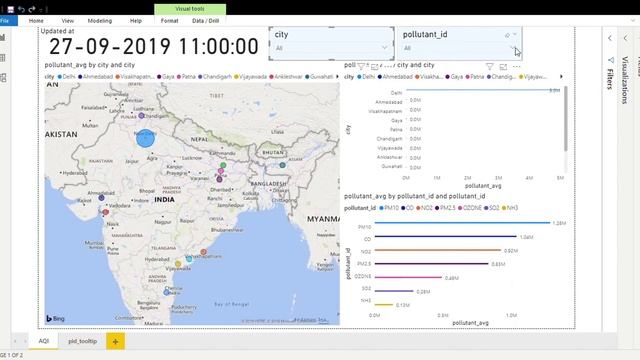The width and height of the screenshot is (640, 360).
Task: Click the filter icon on city bar chart
Action: tap(489, 66)
